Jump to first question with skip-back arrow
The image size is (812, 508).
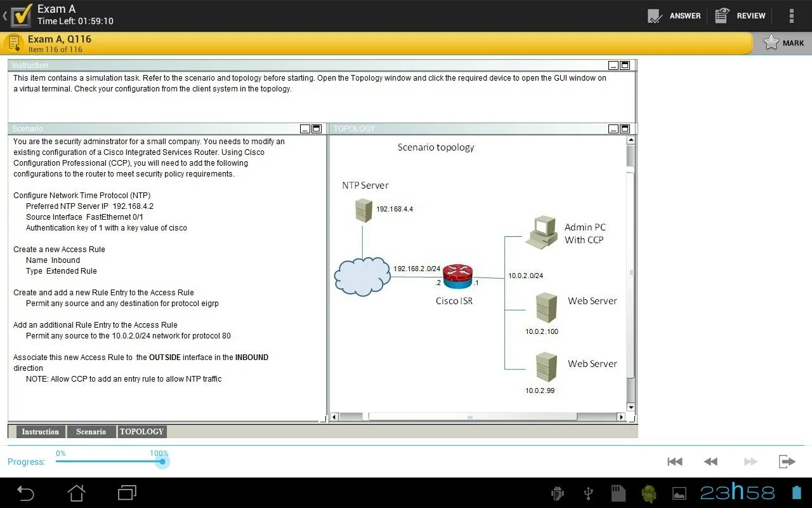pos(674,461)
